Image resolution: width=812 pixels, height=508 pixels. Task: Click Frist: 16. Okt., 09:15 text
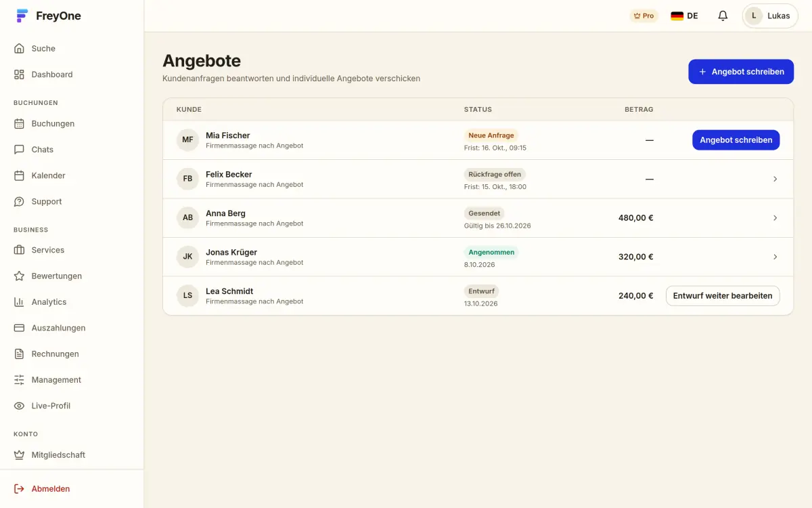495,148
